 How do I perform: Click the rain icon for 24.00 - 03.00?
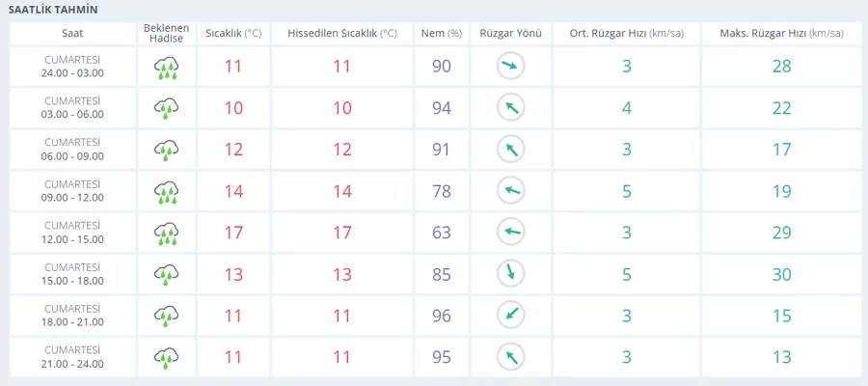click(167, 67)
